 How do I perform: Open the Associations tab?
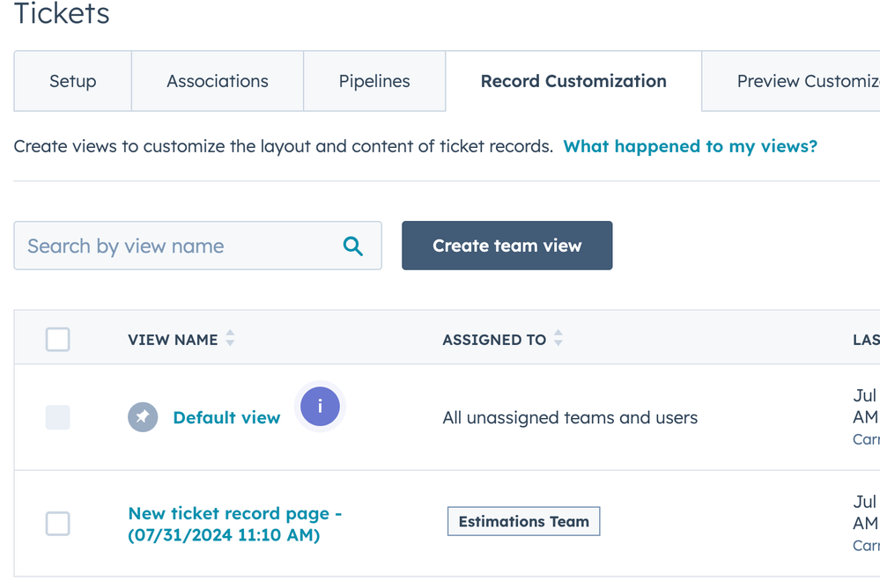[x=218, y=81]
